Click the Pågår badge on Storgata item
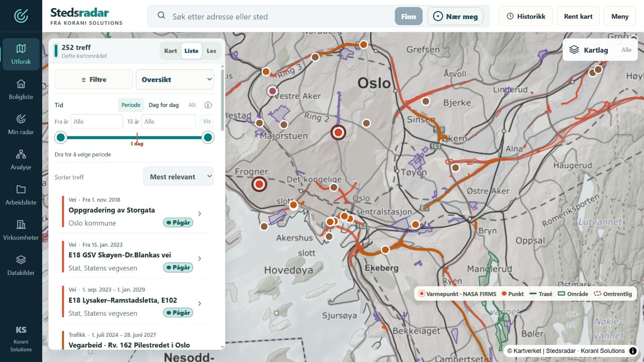Screen dimensions: 644x362 click(178, 222)
